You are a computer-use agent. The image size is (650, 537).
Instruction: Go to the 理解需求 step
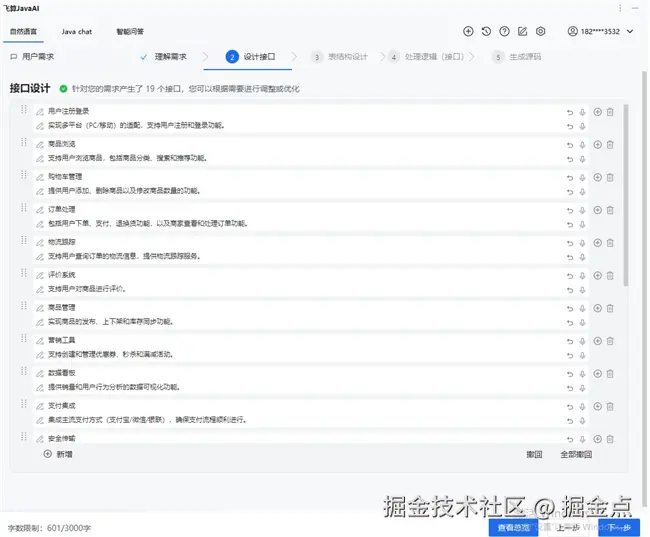pos(163,57)
